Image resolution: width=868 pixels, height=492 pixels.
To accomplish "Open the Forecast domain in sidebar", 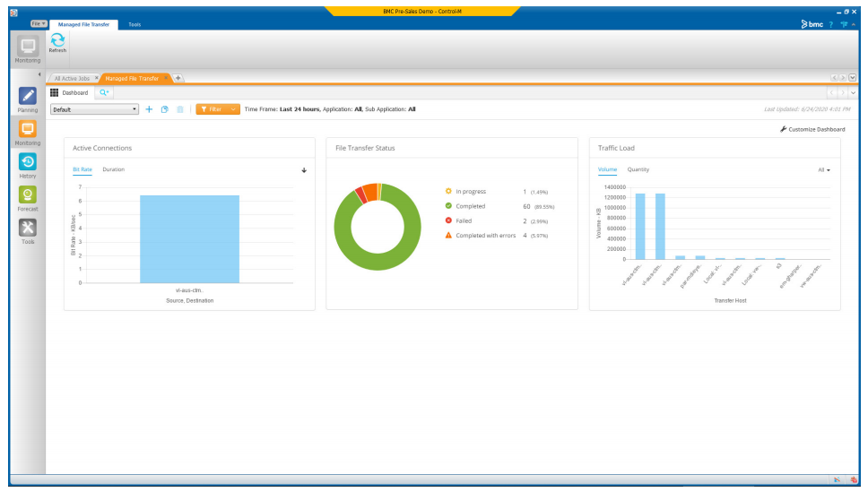I will (x=28, y=195).
